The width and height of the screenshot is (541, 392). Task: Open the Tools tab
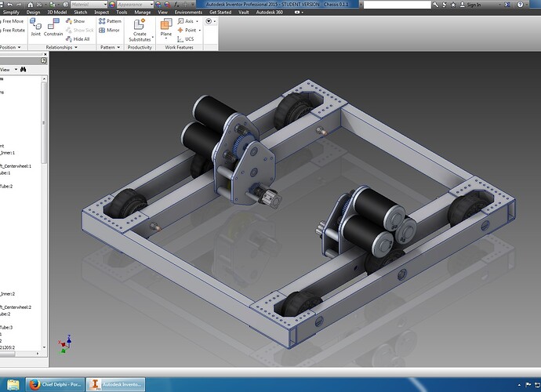(x=122, y=12)
